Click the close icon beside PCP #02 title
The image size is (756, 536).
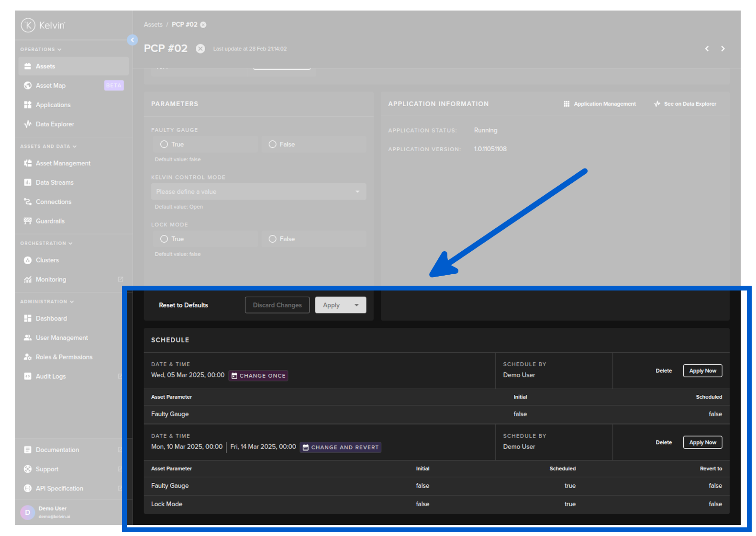coord(200,49)
